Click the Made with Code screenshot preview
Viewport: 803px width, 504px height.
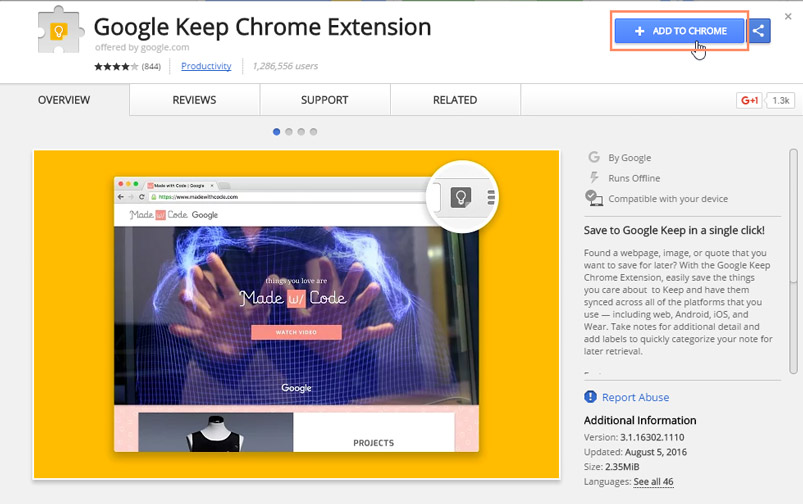(x=296, y=314)
